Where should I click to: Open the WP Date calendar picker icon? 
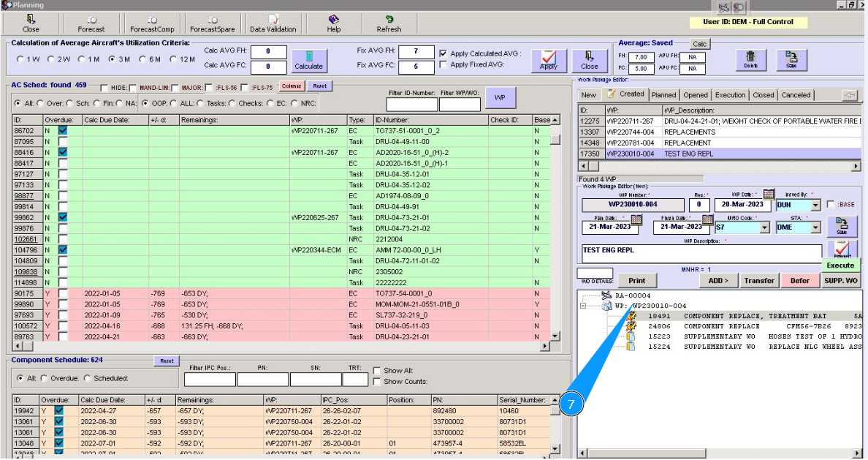click(768, 194)
